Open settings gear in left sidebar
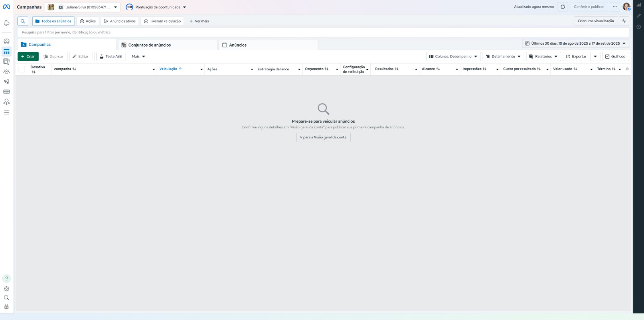 [x=6, y=289]
